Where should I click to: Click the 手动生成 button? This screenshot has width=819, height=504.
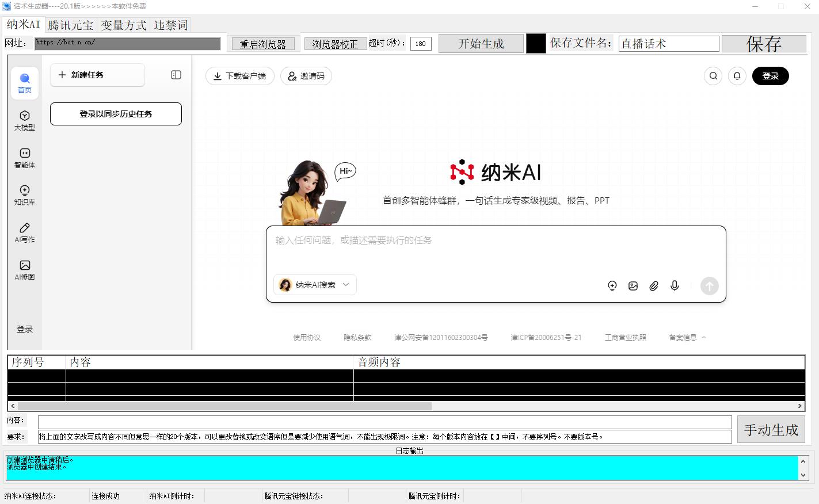(x=771, y=429)
